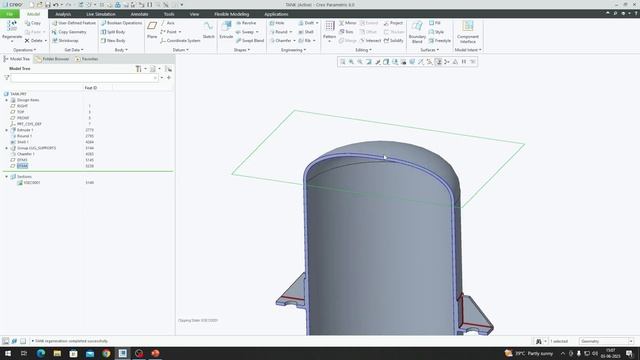
Task: Click User-Defined Feature
Action: 73,23
